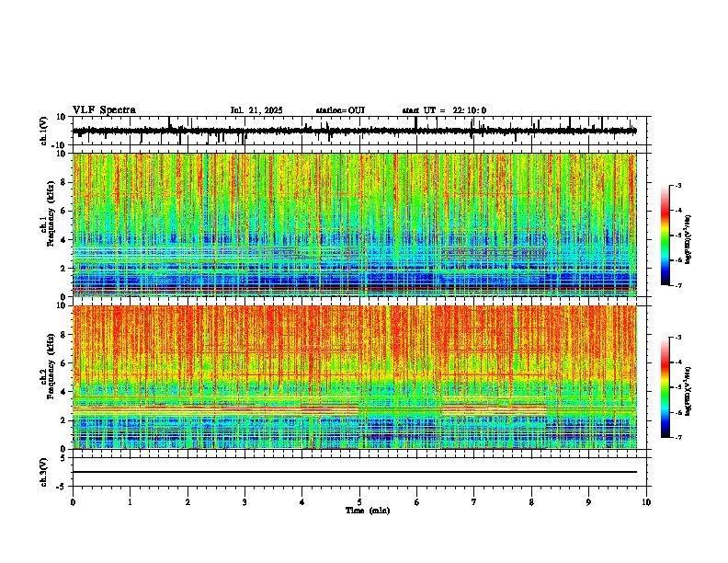
Task: Click the "-3" tick on ch.2 colorbar
Action: (x=678, y=338)
